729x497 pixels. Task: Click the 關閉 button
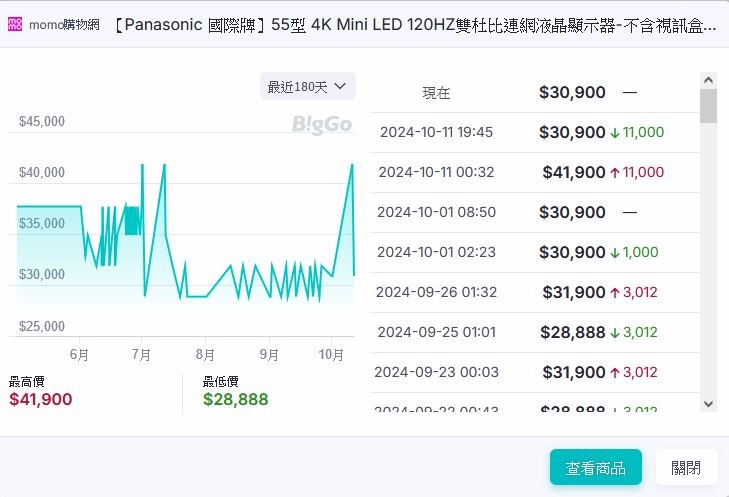[686, 467]
